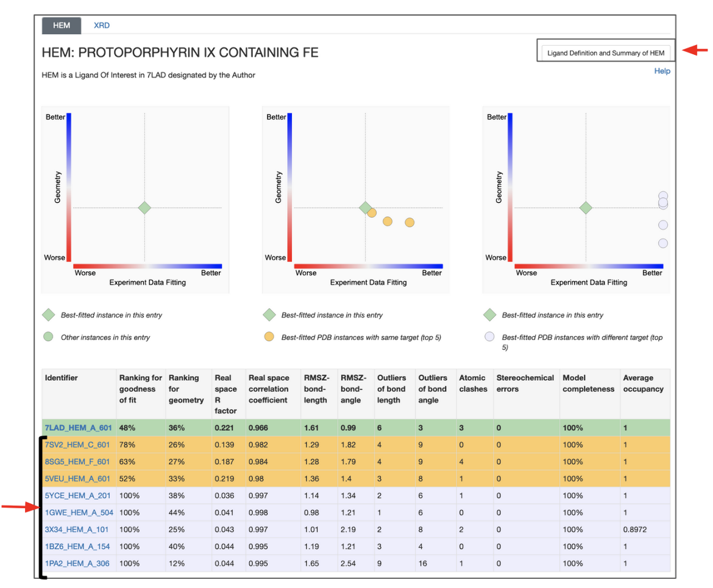The width and height of the screenshot is (713, 588).
Task: Open the 1PA2_HEM_A_306 identifier link
Action: (x=77, y=564)
